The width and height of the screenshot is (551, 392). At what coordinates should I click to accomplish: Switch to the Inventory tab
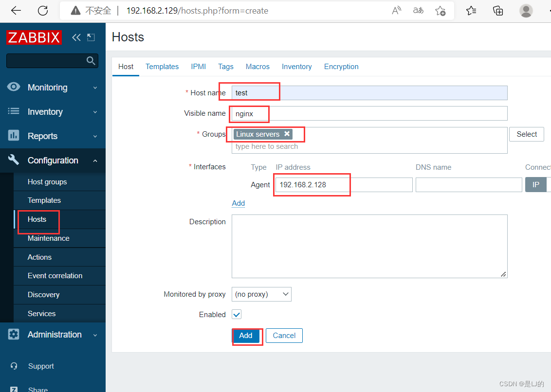click(296, 67)
